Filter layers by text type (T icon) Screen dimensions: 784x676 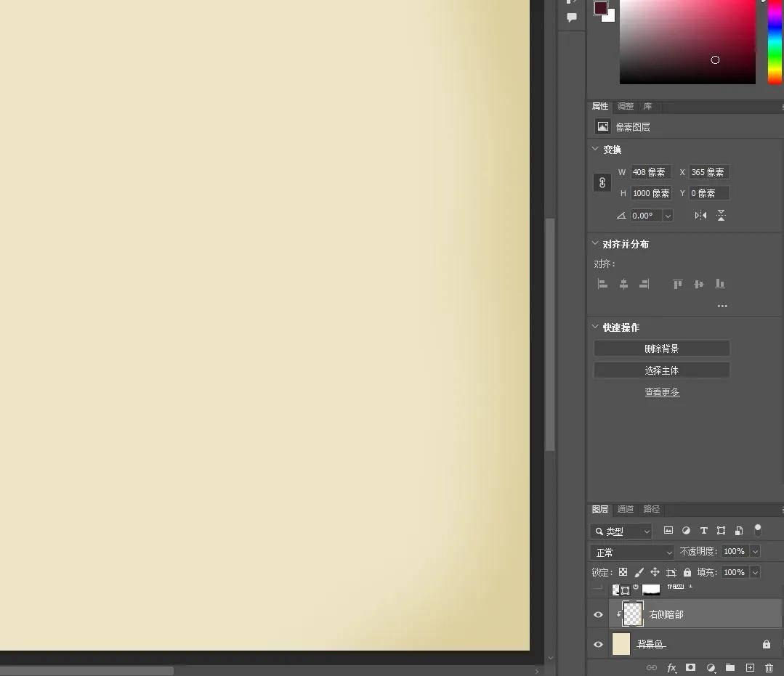[x=703, y=531]
